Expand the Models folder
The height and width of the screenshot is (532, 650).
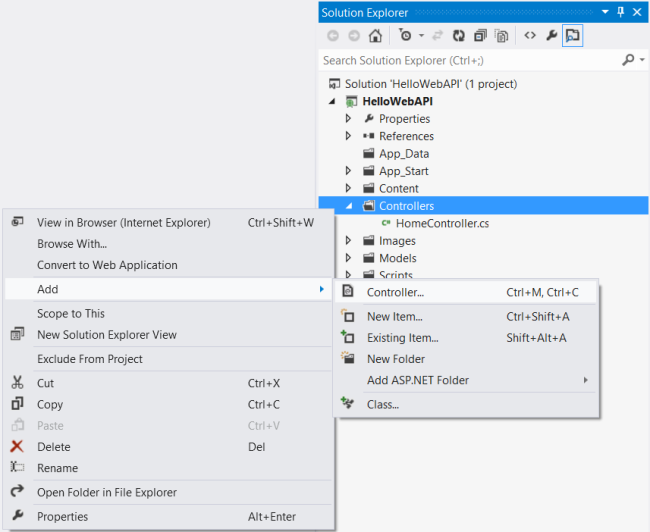(348, 258)
